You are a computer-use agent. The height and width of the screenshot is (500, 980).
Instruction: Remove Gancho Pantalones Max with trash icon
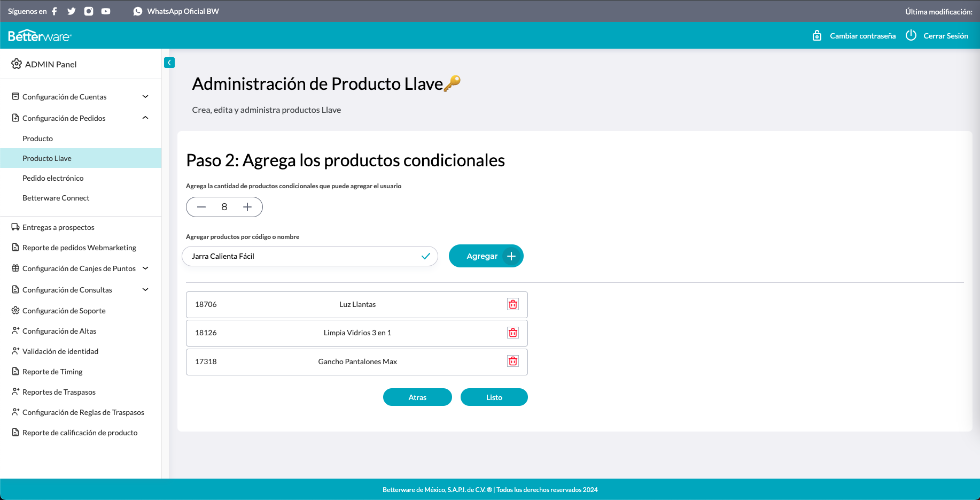click(x=513, y=361)
